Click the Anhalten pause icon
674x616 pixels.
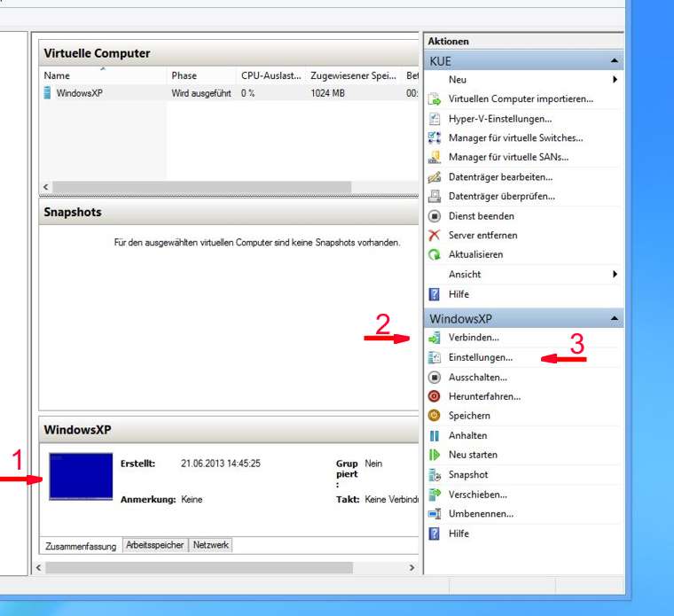tap(435, 435)
